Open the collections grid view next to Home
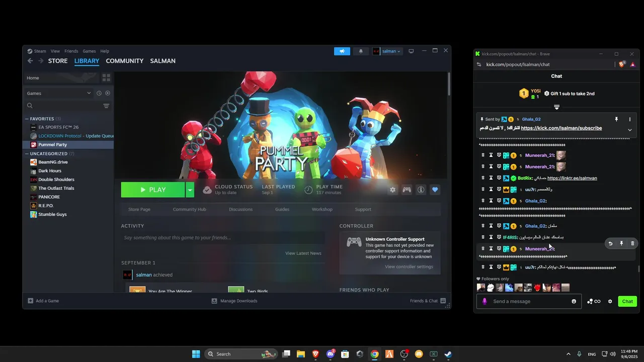The width and height of the screenshot is (644, 362). pos(106,77)
